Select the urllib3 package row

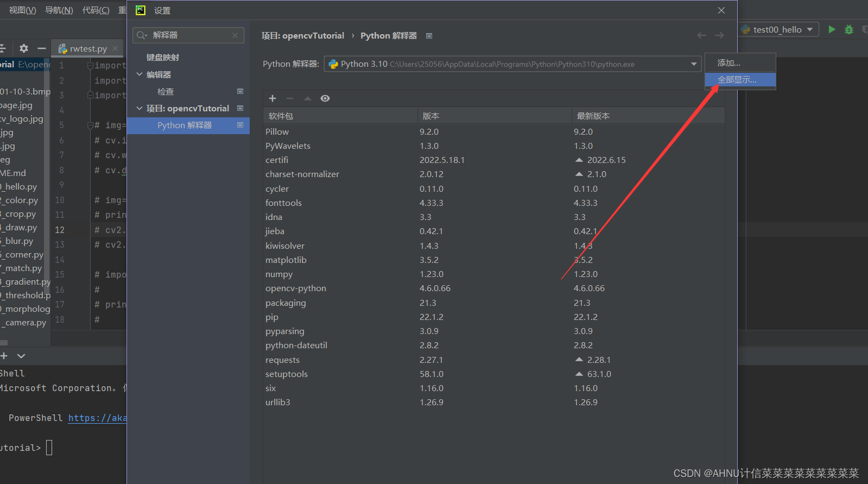[494, 402]
